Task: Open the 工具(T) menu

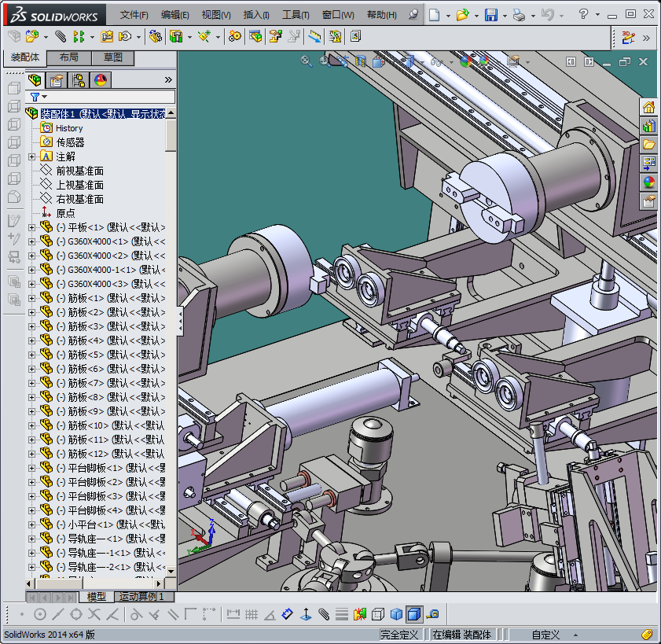Action: point(296,15)
